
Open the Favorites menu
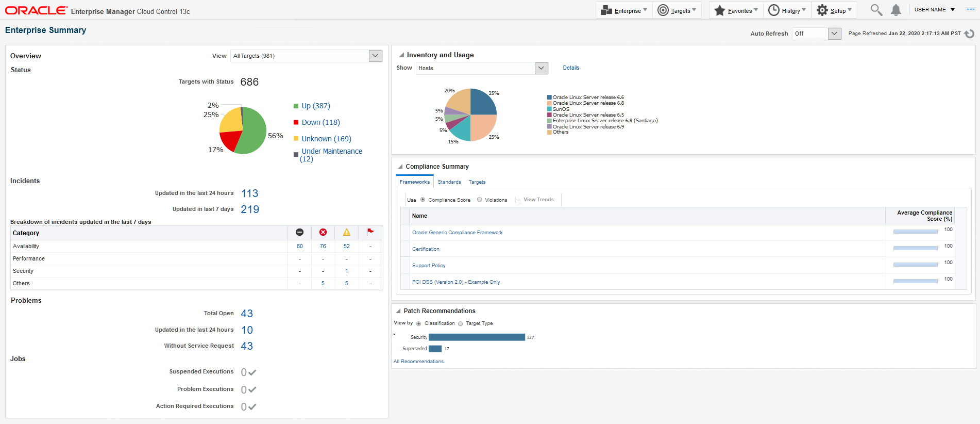736,10
